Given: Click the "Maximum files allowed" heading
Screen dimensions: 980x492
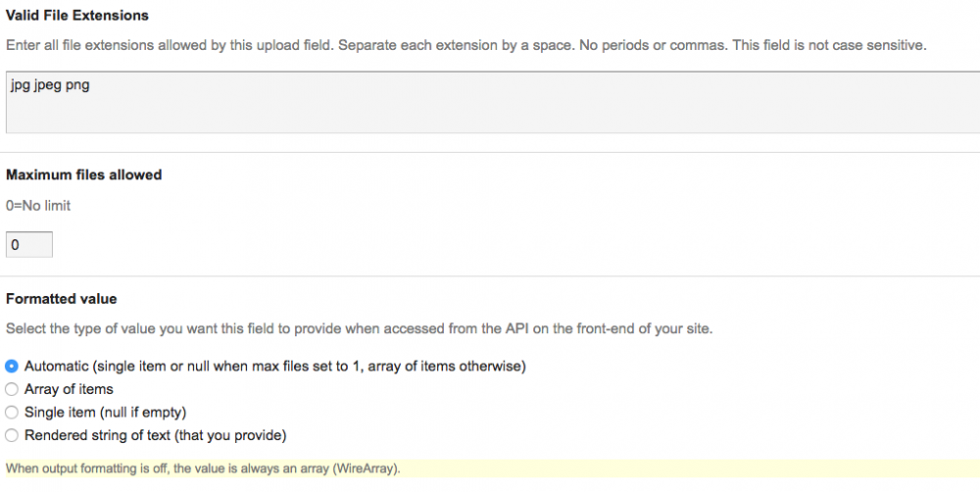Looking at the screenshot, I should coord(84,175).
